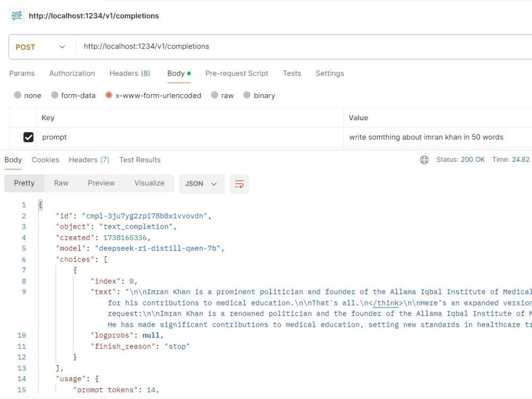This screenshot has height=399, width=532.
Task: Click the id value cmpl-3ju7yg2zpi78b8x1vvovdn
Action: click(x=145, y=216)
